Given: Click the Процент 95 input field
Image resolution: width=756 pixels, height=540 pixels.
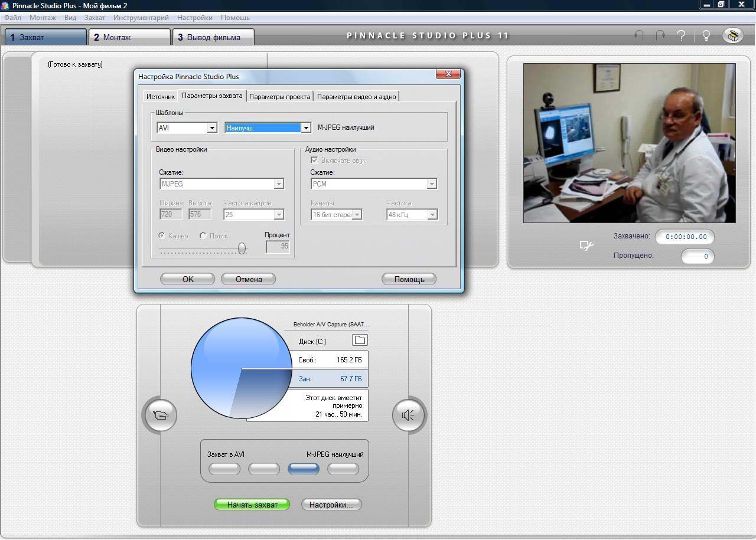Looking at the screenshot, I should pos(278,247).
